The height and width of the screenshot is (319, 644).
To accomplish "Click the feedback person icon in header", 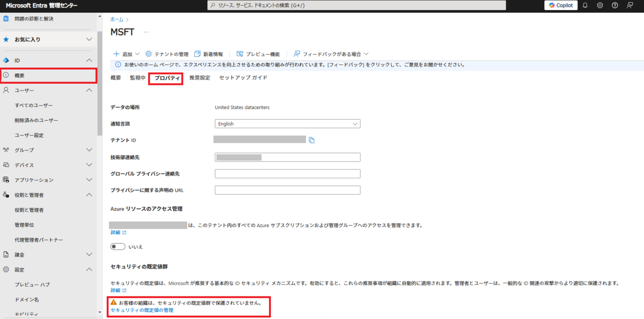I will tap(630, 5).
